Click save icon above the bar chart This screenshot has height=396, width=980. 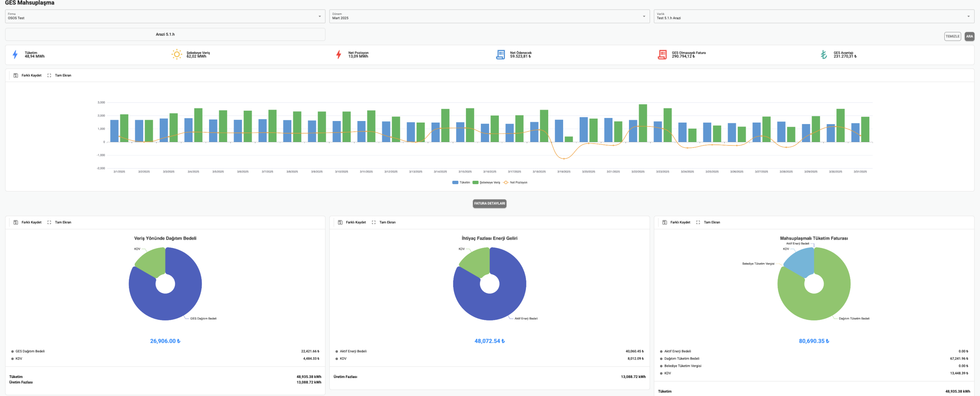[x=16, y=75]
